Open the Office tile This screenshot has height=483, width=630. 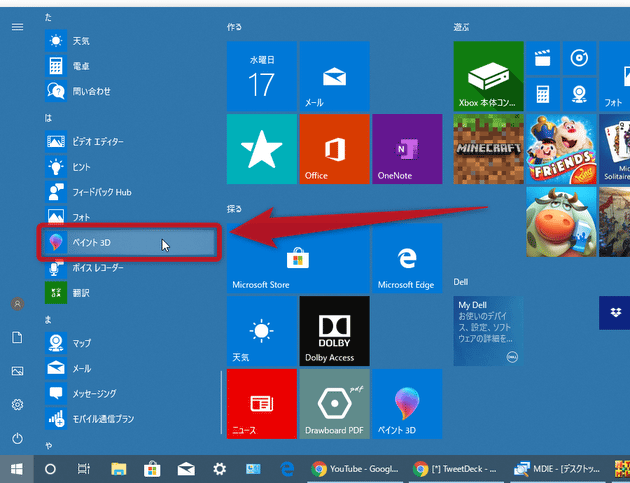pos(334,149)
